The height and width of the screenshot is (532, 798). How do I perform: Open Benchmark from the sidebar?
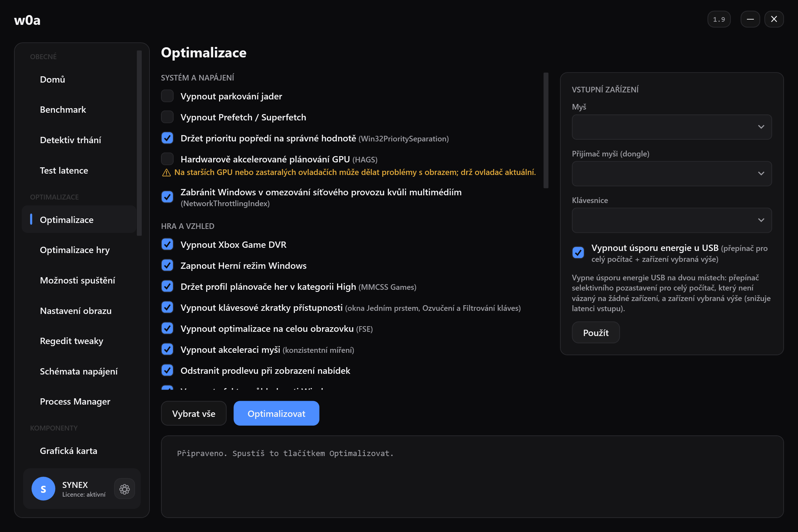pos(79,110)
